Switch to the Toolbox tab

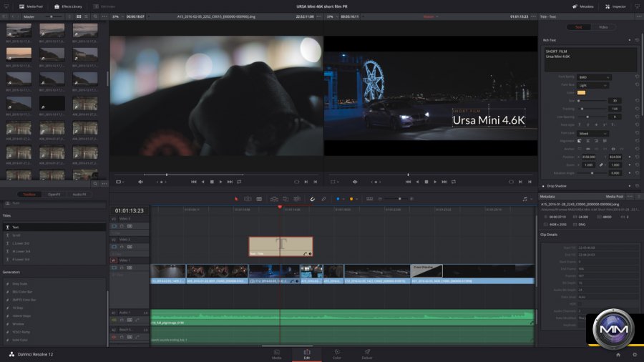pos(29,195)
